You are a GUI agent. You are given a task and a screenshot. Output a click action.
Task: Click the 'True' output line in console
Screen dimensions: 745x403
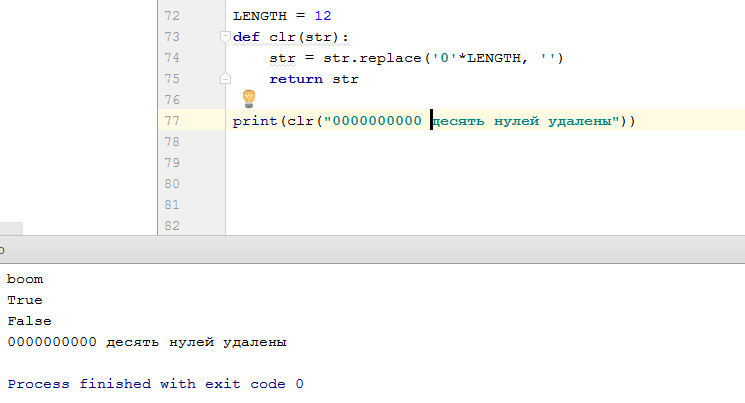coord(25,300)
